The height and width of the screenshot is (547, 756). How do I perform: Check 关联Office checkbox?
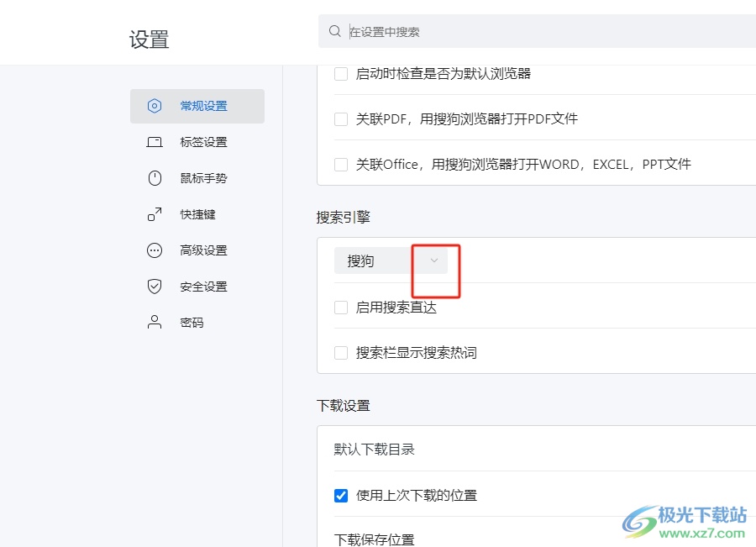tap(341, 165)
